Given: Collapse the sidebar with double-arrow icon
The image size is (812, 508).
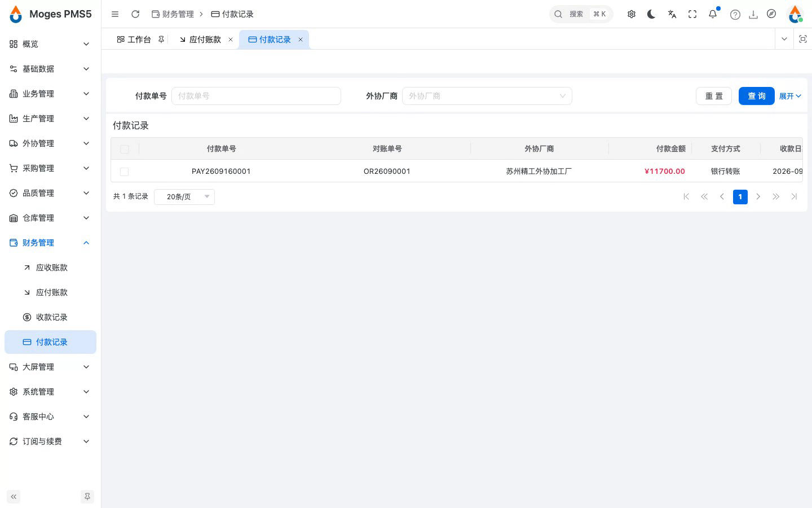Looking at the screenshot, I should [x=14, y=497].
